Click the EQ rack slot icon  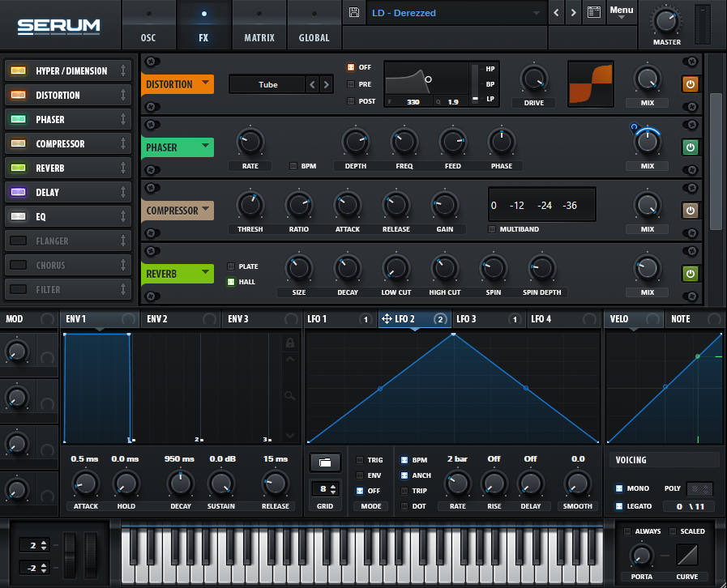click(19, 216)
